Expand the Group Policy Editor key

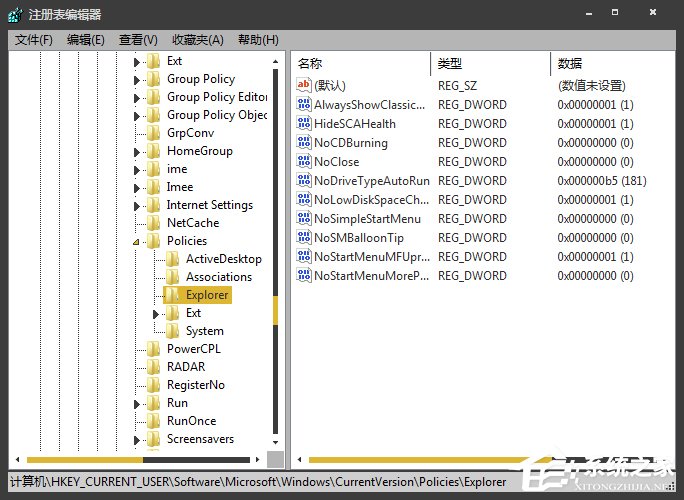(137, 98)
